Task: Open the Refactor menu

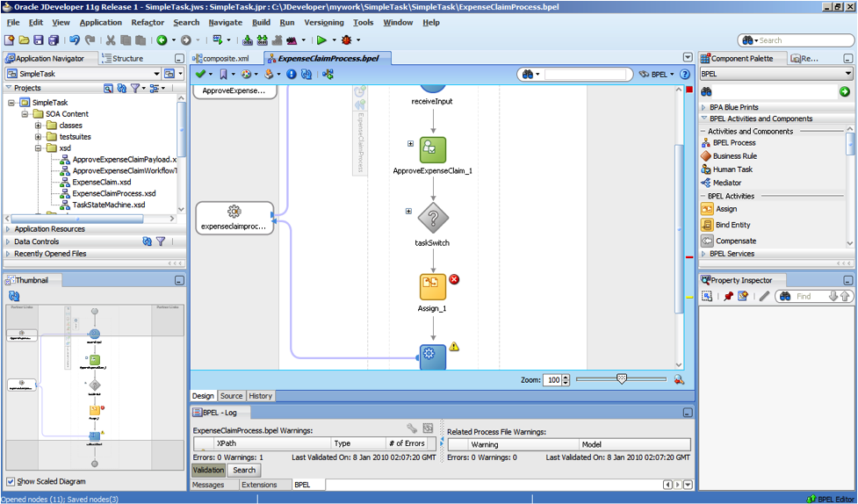Action: (x=148, y=22)
